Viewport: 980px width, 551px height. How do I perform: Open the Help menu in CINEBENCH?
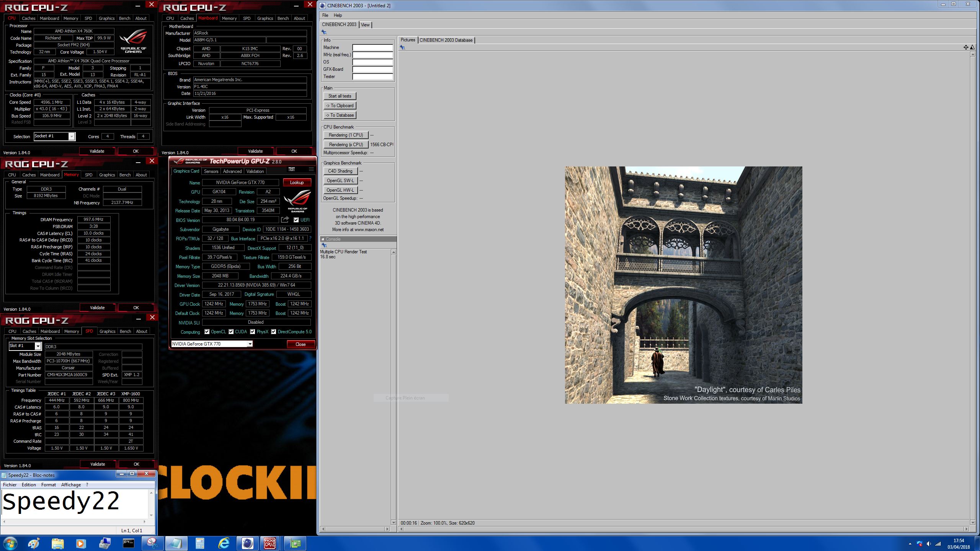[x=338, y=15]
